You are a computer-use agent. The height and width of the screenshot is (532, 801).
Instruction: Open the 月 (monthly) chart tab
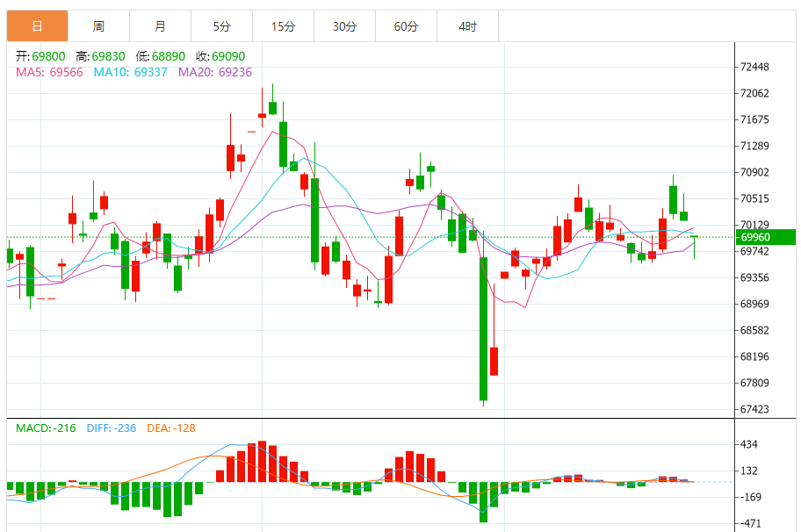pyautogui.click(x=160, y=26)
